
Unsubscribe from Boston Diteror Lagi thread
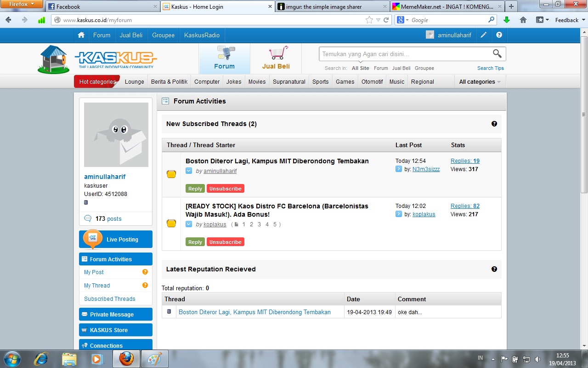[x=226, y=189]
